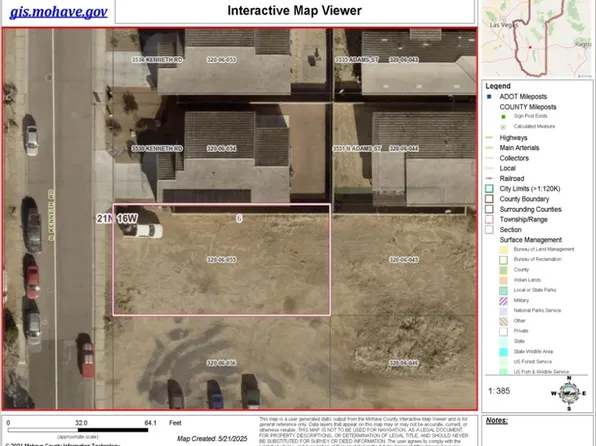Click the 3531 N ADAMS ST address label
The height and width of the screenshot is (446, 596).
[x=357, y=148]
